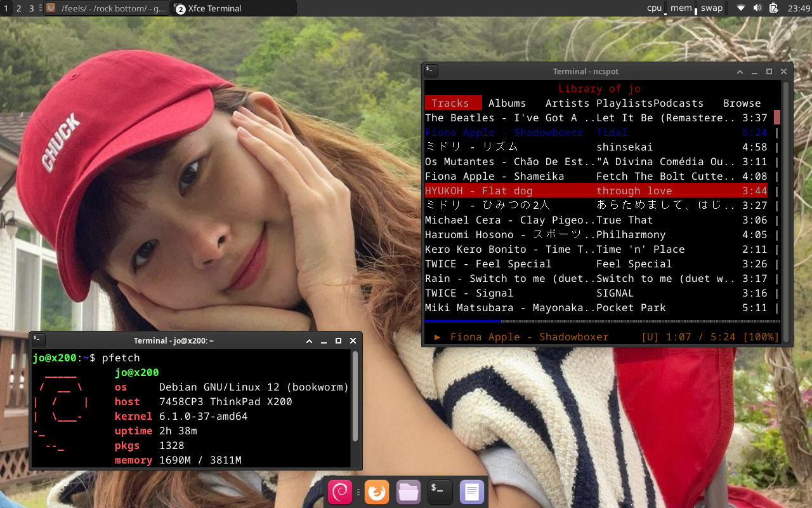Select The Beatles - I've Got A track
Viewport: 812px width, 508px height.
(x=596, y=117)
